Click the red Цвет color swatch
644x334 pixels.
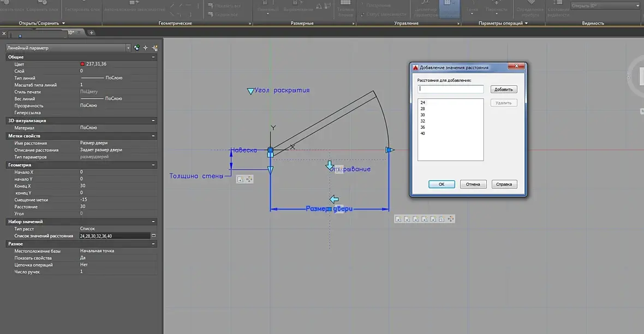tap(82, 64)
